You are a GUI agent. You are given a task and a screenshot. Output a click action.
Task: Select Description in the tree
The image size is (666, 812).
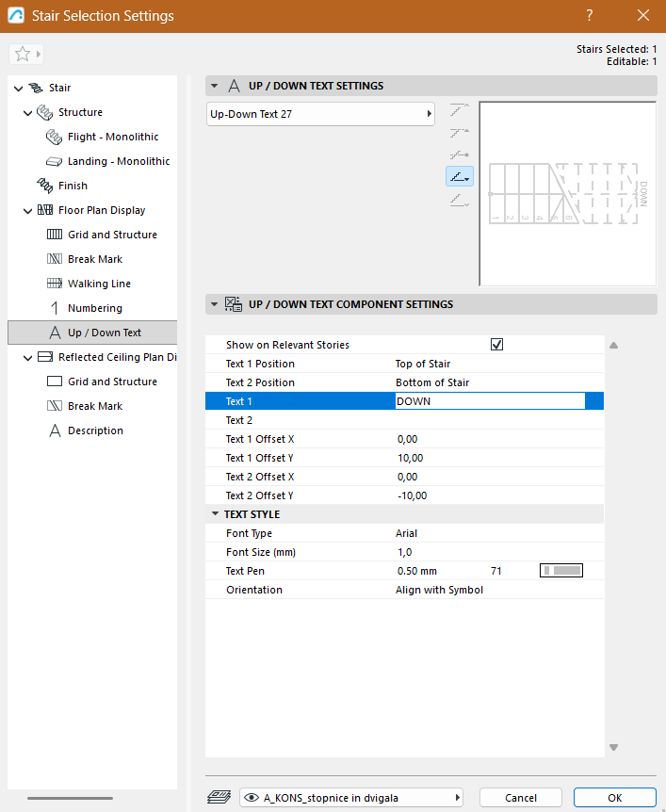click(95, 430)
